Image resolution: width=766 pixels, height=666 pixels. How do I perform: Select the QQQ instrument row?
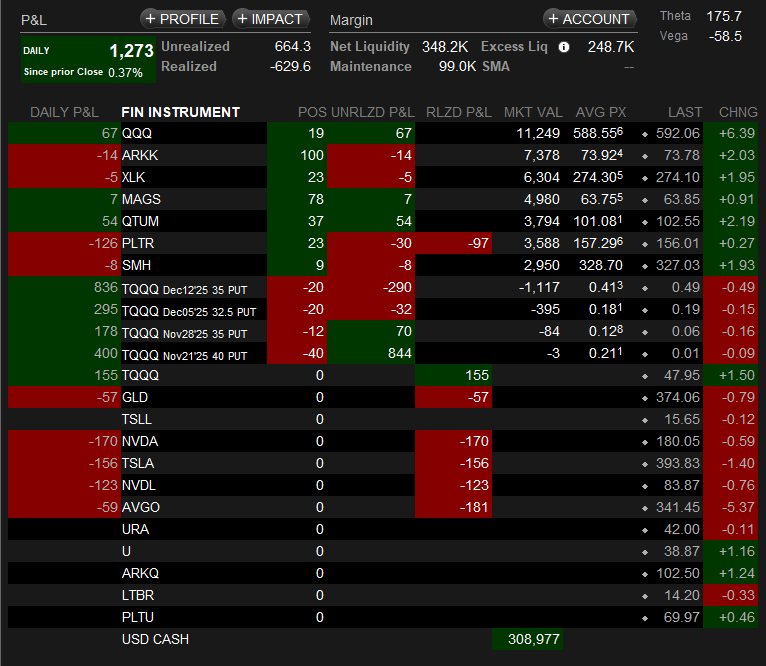pos(383,133)
